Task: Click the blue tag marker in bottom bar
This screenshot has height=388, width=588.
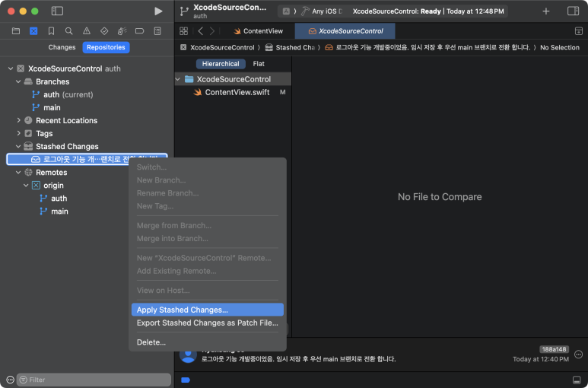Action: 186,380
